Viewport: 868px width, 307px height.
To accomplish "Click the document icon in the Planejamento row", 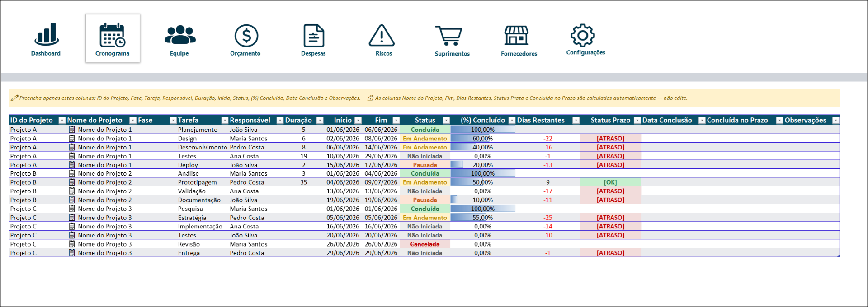I will click(71, 130).
